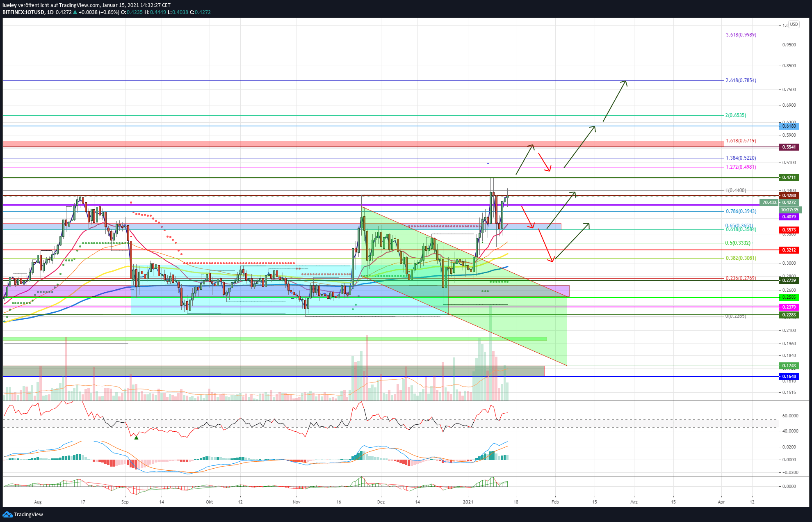Select the 0.5(0.3332) Fibonacci label

click(738, 243)
